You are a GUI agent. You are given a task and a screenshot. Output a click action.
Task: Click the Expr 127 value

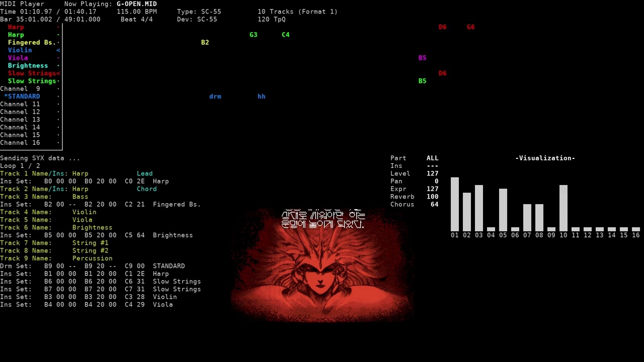[x=433, y=189]
